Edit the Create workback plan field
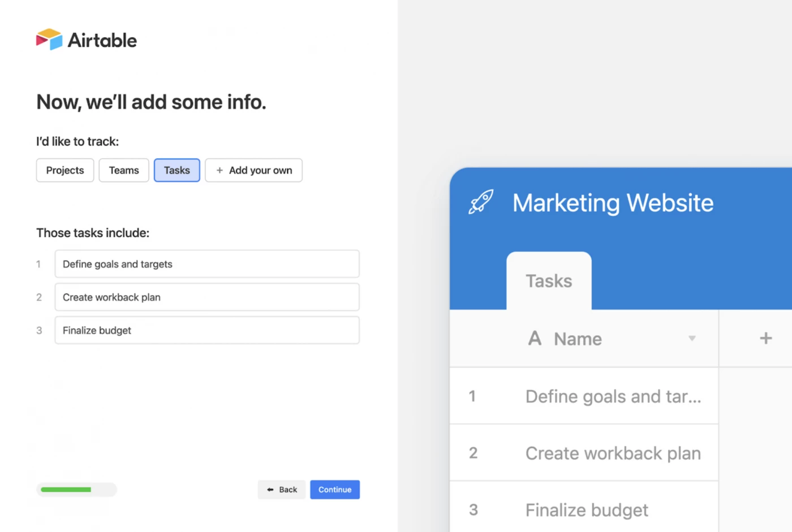 [x=207, y=297]
